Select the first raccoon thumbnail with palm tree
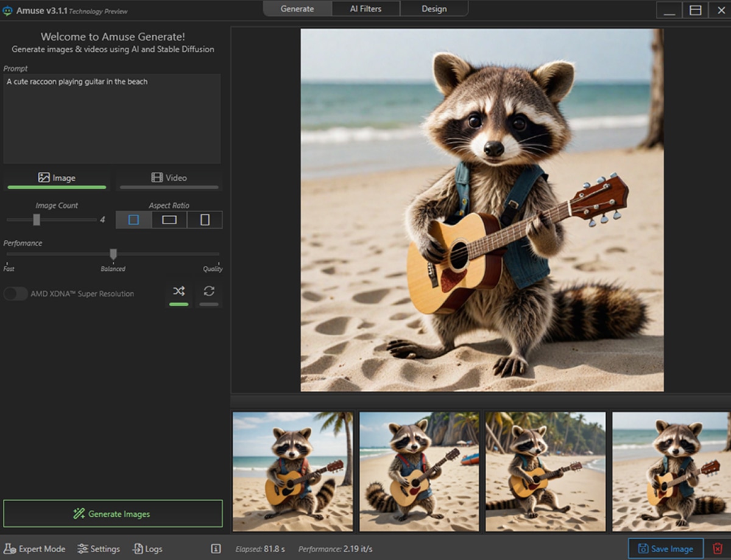Viewport: 731px width, 560px height. click(x=292, y=472)
